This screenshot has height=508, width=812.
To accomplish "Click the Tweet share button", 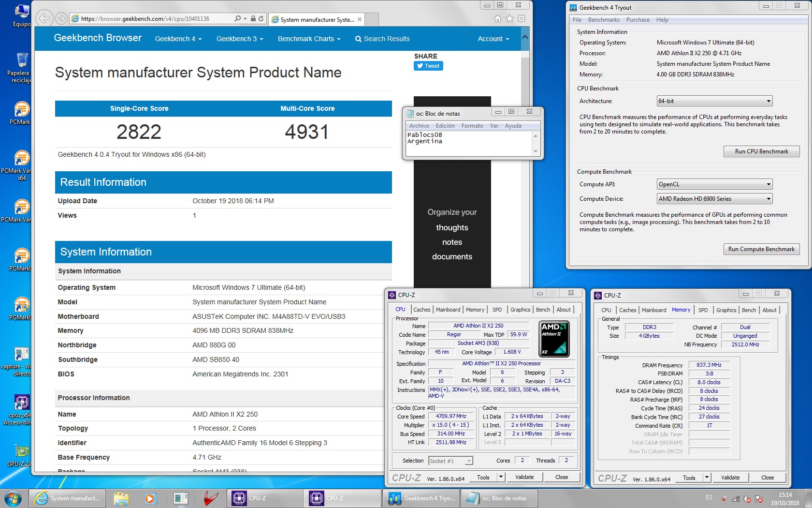I will tap(428, 66).
